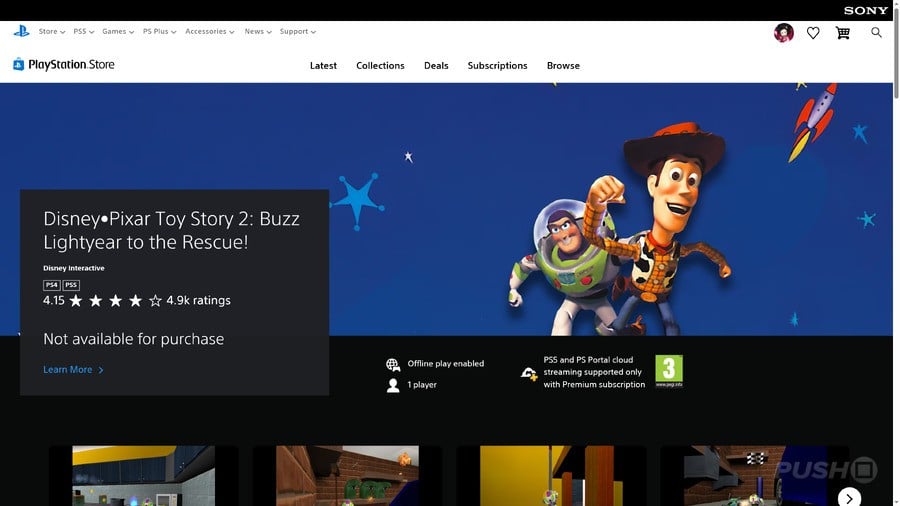The image size is (900, 506).
Task: Click the 4.15 star rating stars
Action: click(x=115, y=301)
